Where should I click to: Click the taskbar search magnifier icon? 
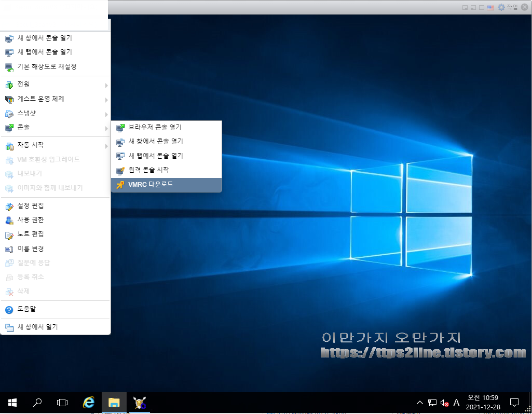(37, 403)
